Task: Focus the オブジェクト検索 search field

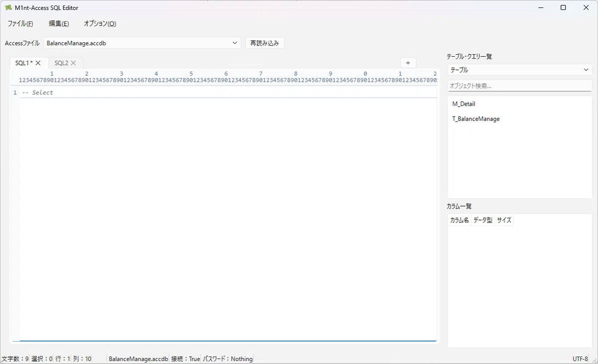Action: 520,86
